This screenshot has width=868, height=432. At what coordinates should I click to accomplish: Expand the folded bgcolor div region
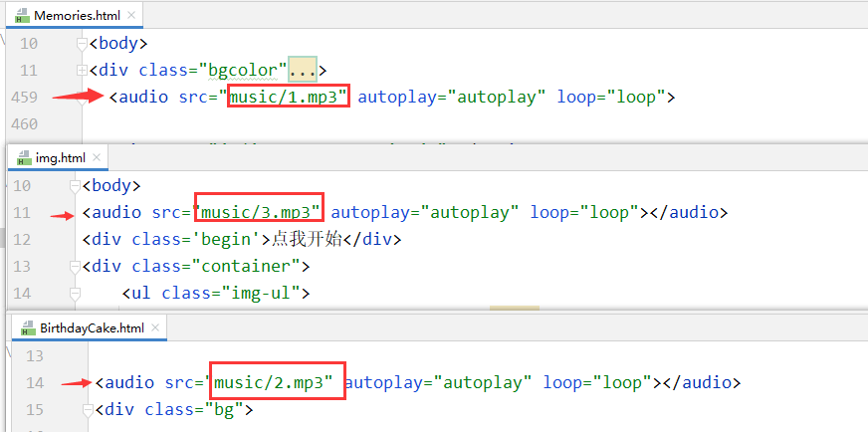pos(82,71)
